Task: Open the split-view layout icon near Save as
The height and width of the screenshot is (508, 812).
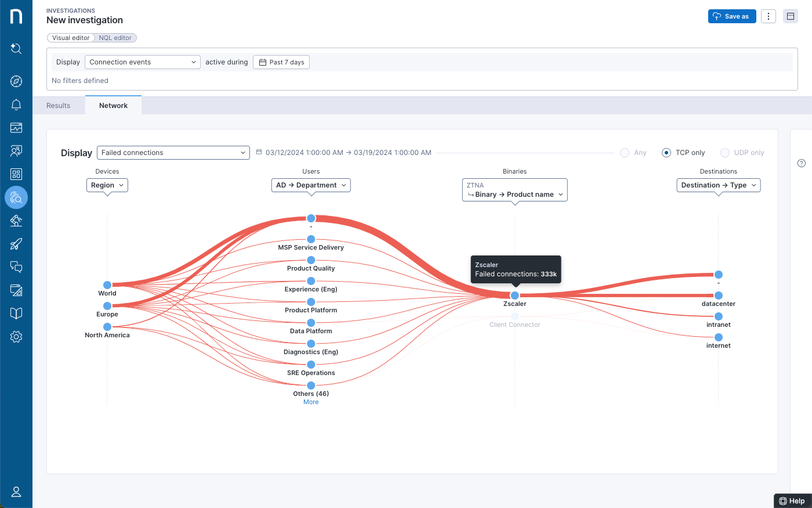Action: click(790, 16)
